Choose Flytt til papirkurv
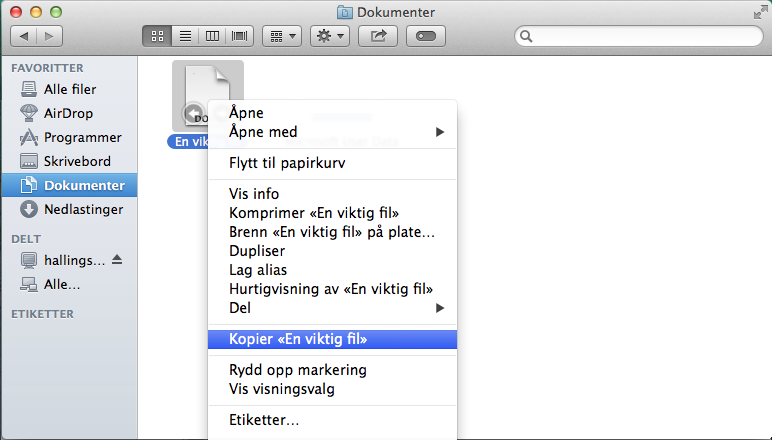This screenshot has height=440, width=772. [332, 163]
